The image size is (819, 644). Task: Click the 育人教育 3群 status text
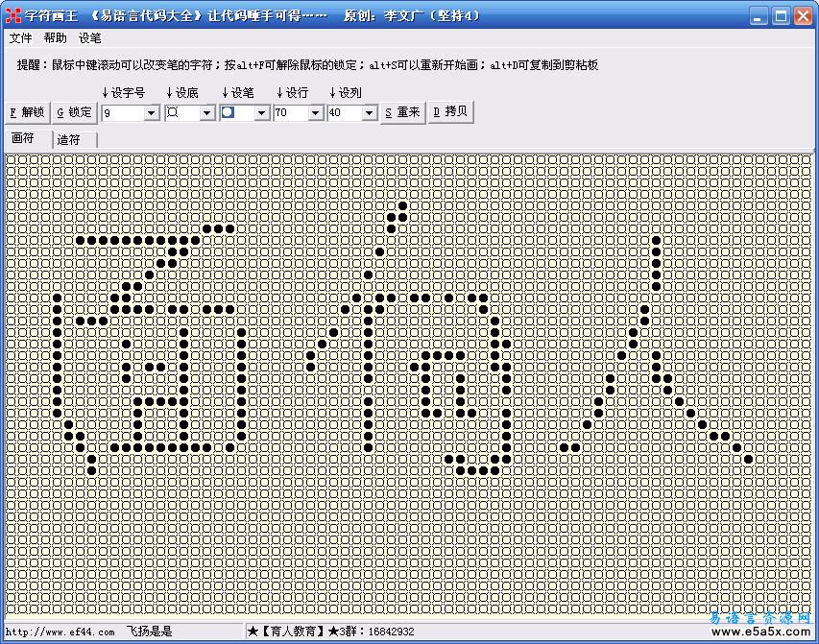tap(330, 632)
